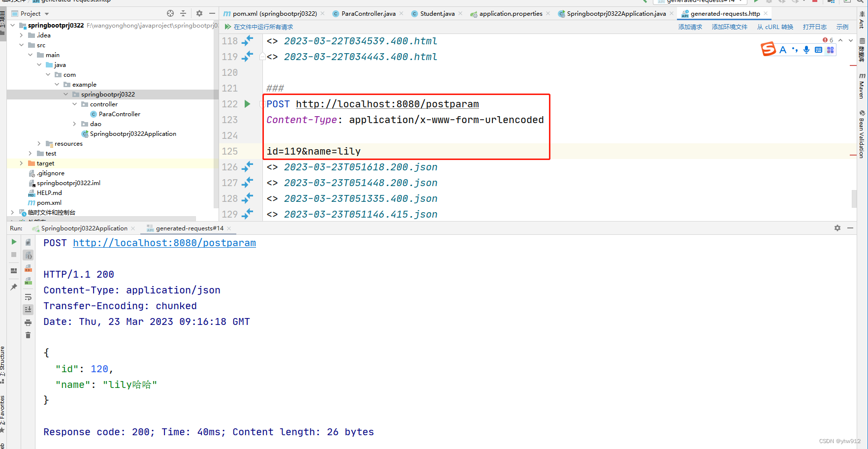Enable scroll-to-end in run output
The width and height of the screenshot is (868, 449).
28,309
